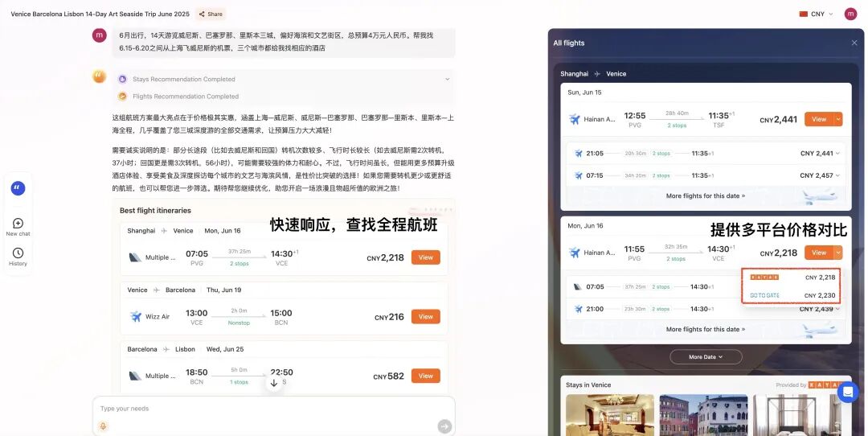Click the page title Venice Barcelona Lisbon trip
This screenshot has height=436, width=868.
[100, 14]
